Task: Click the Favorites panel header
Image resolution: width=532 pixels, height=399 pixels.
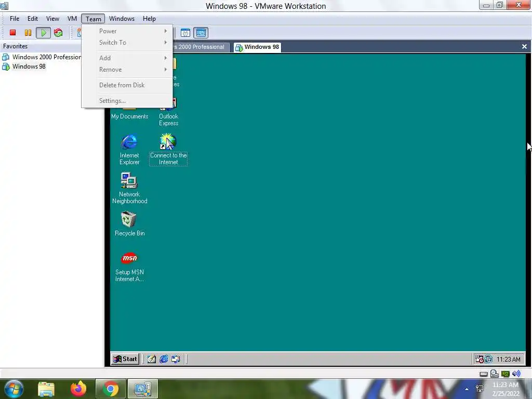Action: (x=15, y=46)
